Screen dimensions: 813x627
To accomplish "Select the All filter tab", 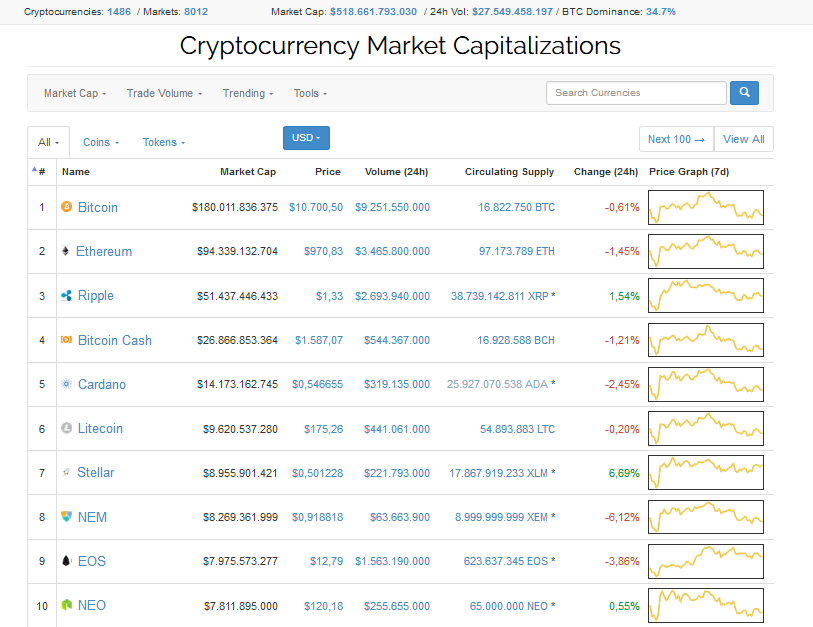I will (x=49, y=142).
